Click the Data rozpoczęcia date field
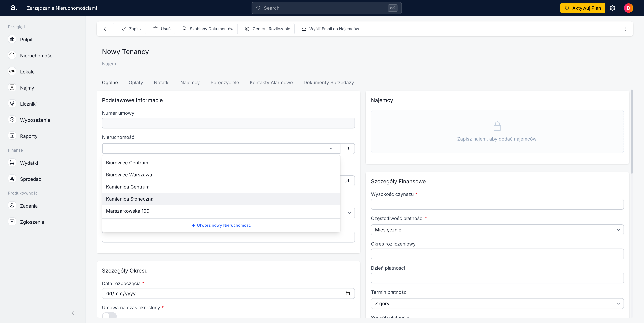Screen dimensions: 644x323 coord(228,293)
